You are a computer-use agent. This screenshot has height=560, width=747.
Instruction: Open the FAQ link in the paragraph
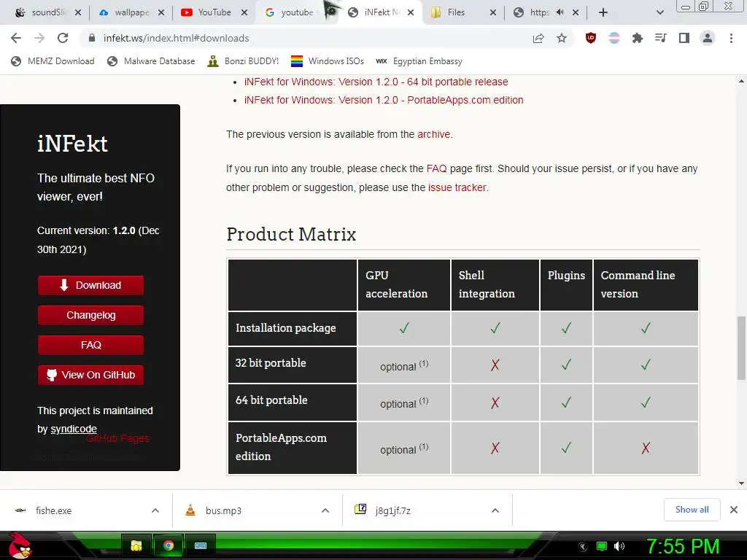click(436, 168)
